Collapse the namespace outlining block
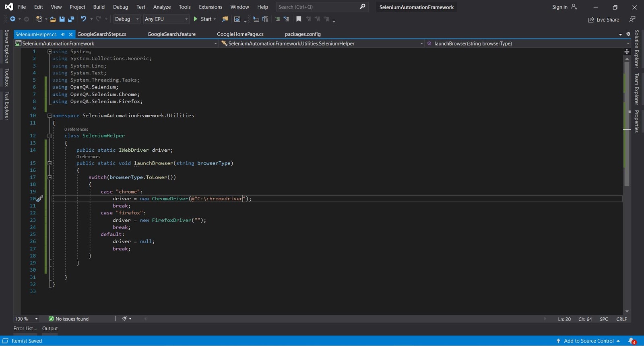This screenshot has height=346, width=644. pos(50,116)
